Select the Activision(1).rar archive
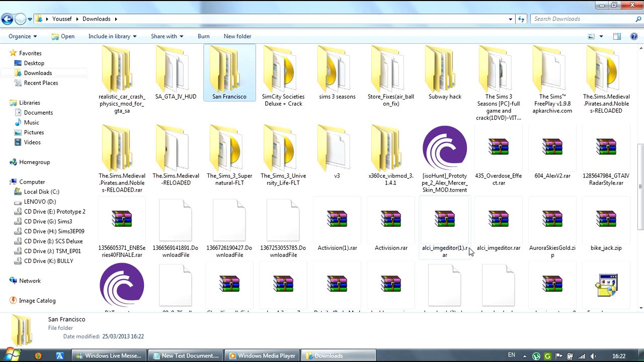 (x=337, y=225)
